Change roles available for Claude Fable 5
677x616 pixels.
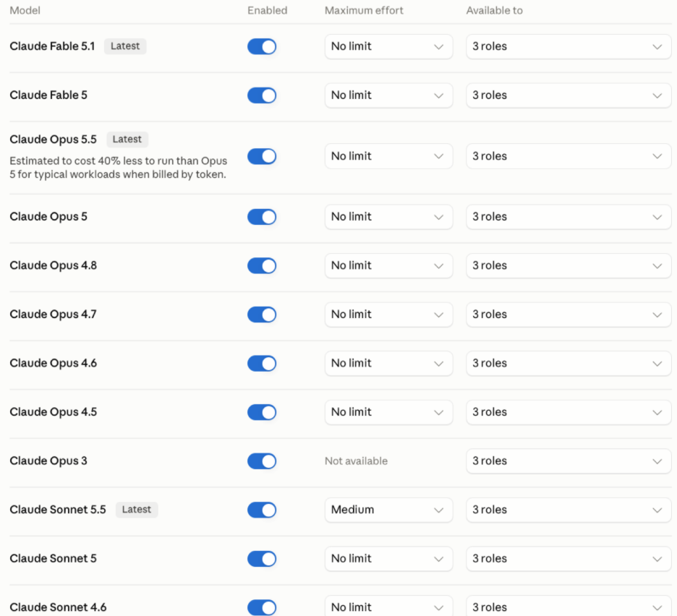click(x=569, y=95)
